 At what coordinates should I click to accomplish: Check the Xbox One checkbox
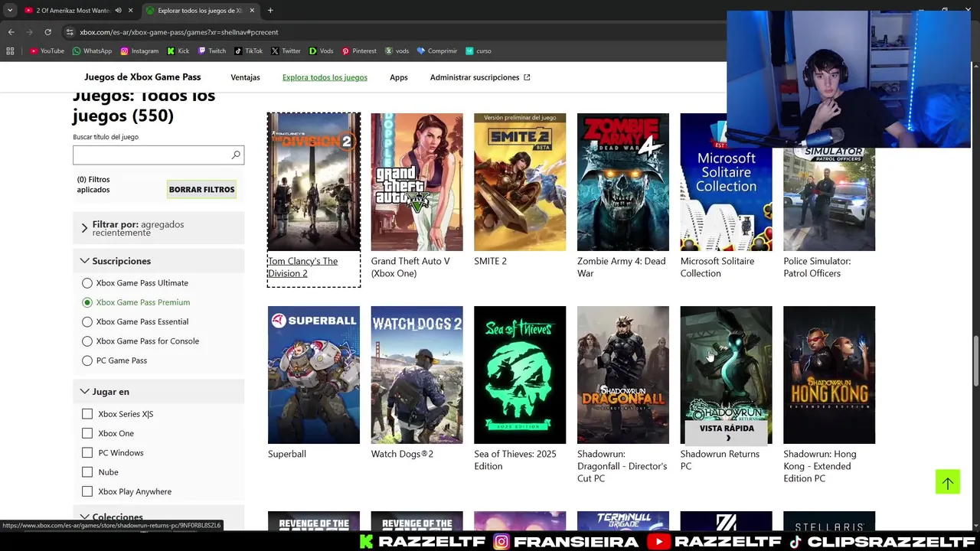point(87,433)
